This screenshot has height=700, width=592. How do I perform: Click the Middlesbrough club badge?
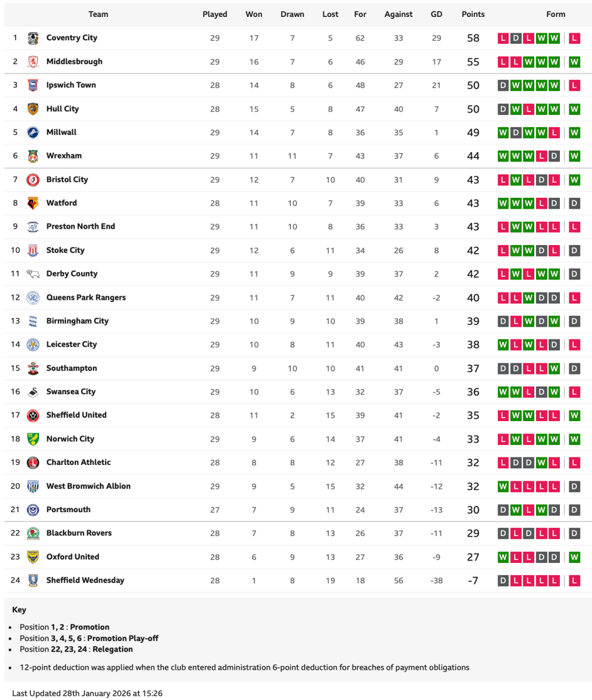point(33,62)
